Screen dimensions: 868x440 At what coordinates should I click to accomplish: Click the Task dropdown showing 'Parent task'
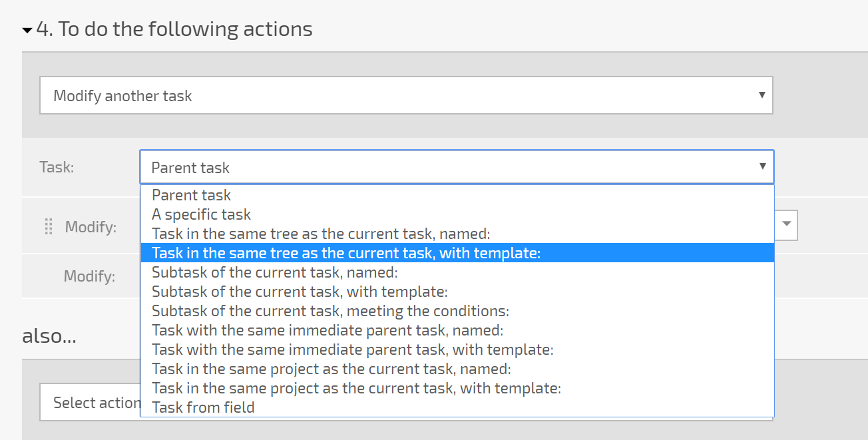(457, 167)
